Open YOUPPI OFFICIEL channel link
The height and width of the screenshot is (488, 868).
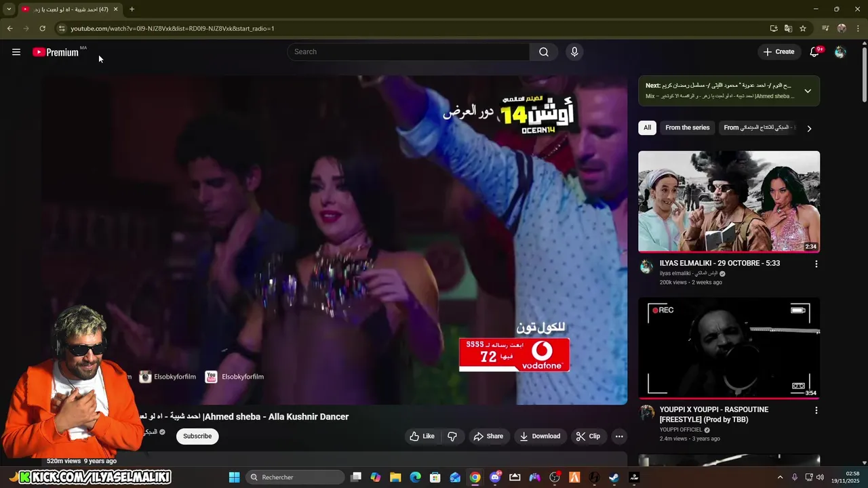[x=682, y=430]
